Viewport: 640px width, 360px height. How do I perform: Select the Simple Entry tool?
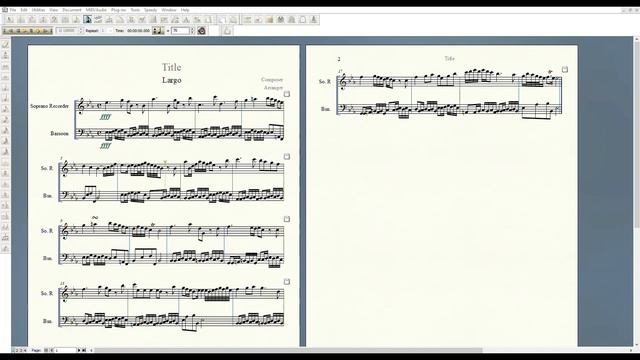[76, 19]
